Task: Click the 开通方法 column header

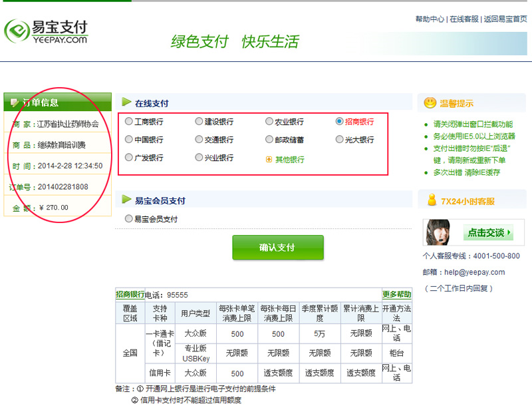Action: [x=396, y=313]
